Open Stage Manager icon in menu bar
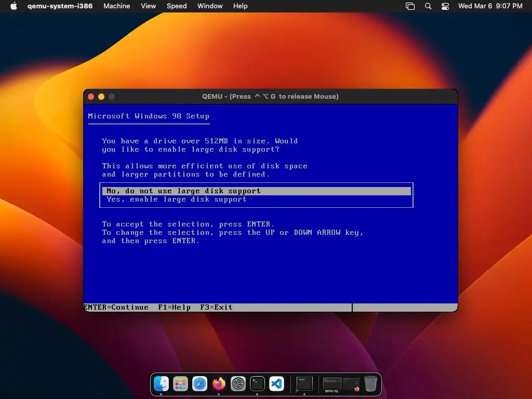 pyautogui.click(x=410, y=6)
